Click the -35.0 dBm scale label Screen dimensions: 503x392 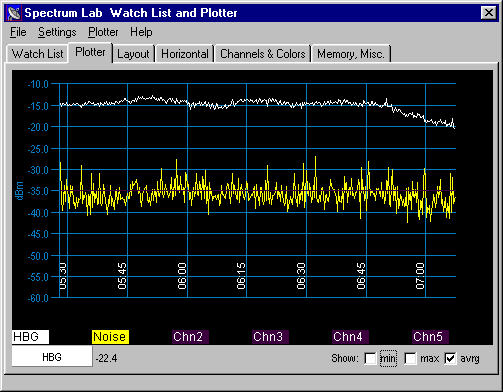pos(38,191)
